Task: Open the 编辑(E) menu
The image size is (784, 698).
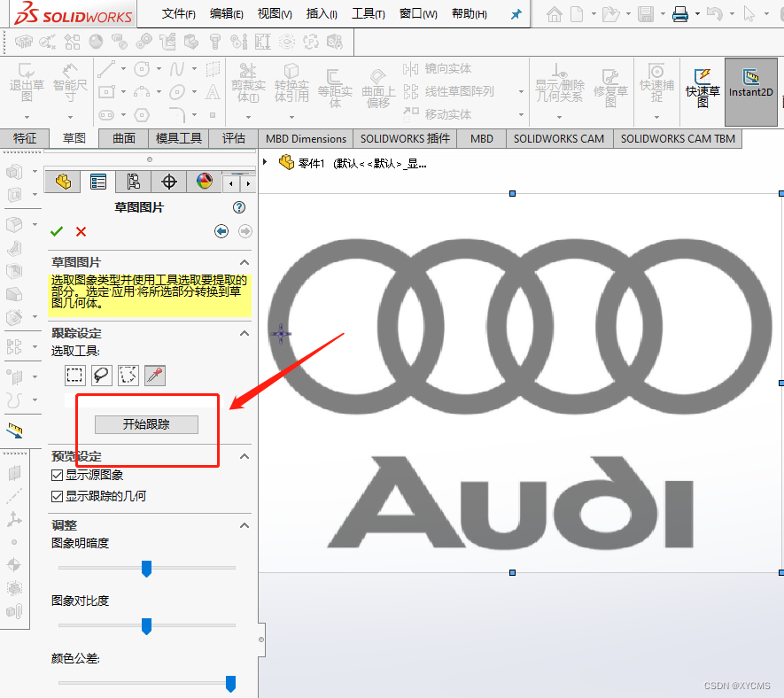Action: tap(227, 14)
